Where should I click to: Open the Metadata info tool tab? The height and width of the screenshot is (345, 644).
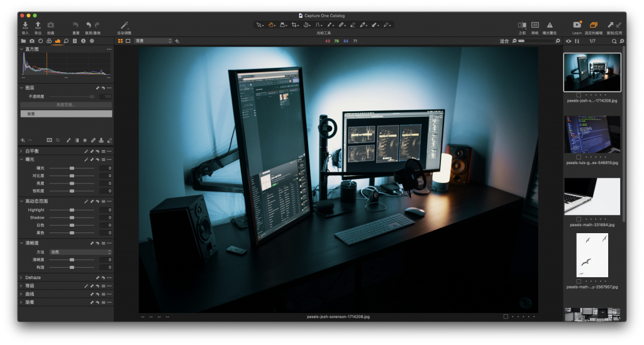pos(84,41)
